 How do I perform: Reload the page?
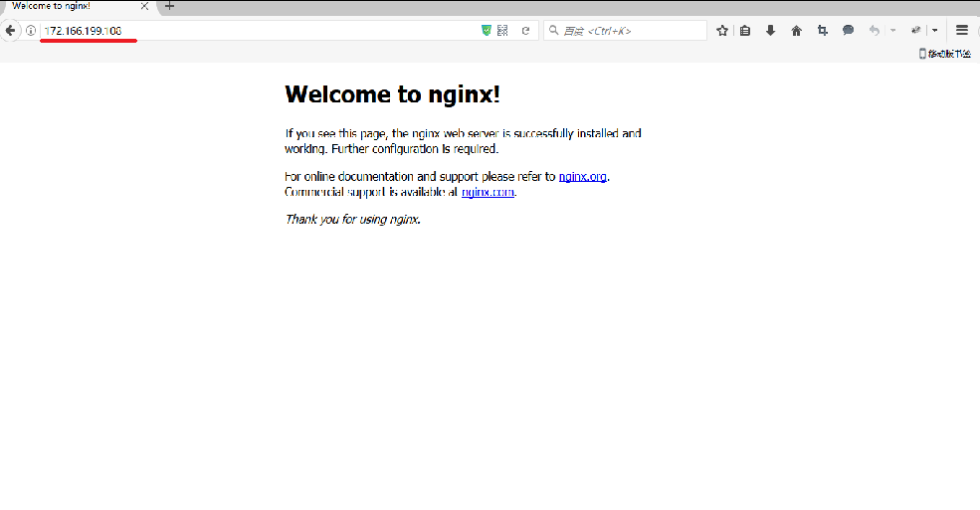point(525,30)
